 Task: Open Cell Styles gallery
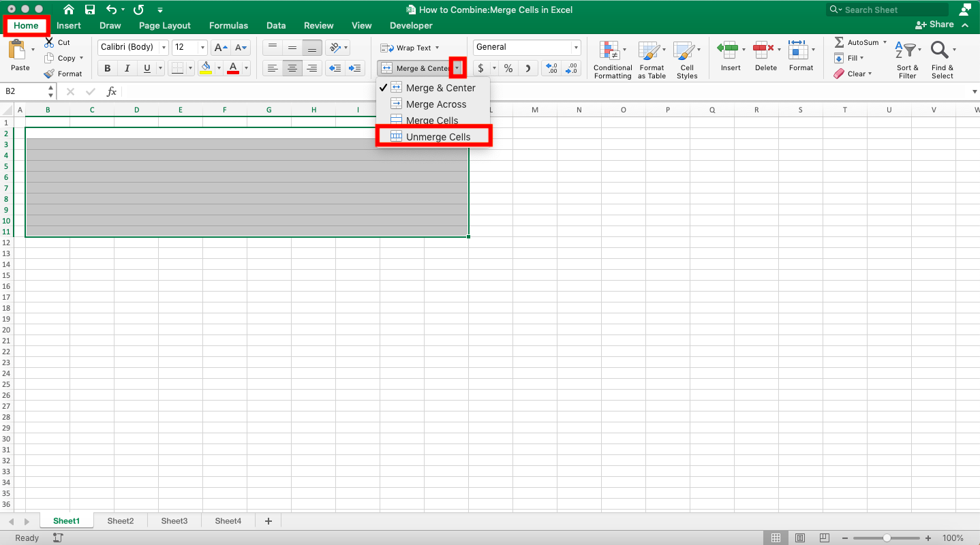coord(686,60)
